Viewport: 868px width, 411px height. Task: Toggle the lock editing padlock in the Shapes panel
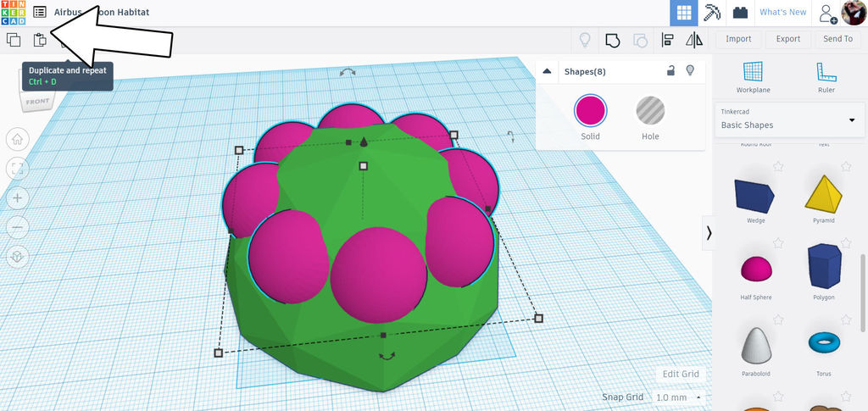tap(670, 70)
